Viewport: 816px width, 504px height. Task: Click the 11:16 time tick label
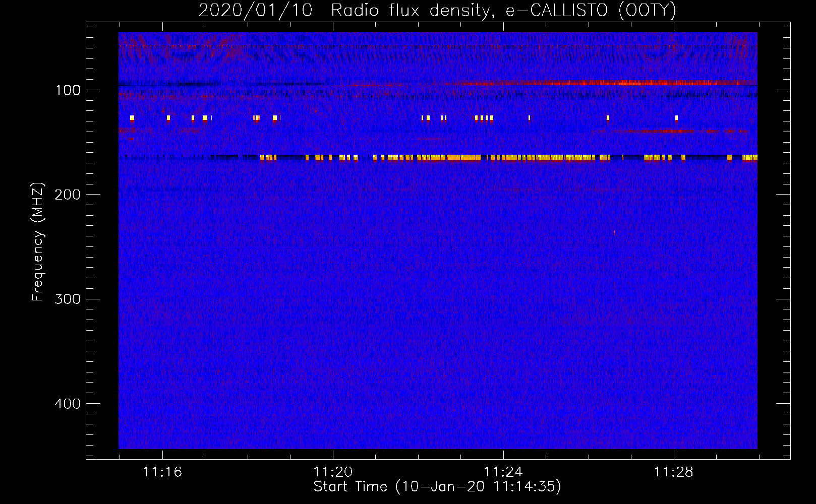[x=162, y=472]
